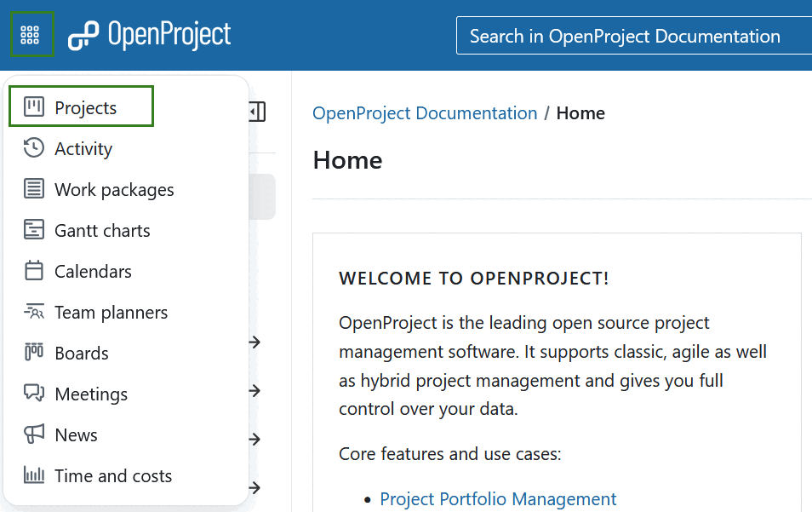
Task: Collapse the sidebar with the panel toggle icon
Action: coord(258,112)
